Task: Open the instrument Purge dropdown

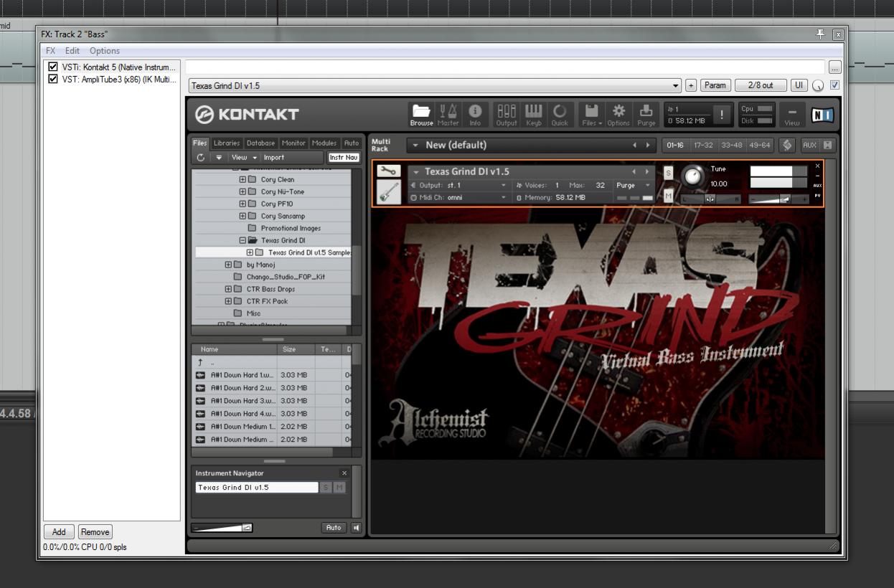Action: pyautogui.click(x=633, y=185)
